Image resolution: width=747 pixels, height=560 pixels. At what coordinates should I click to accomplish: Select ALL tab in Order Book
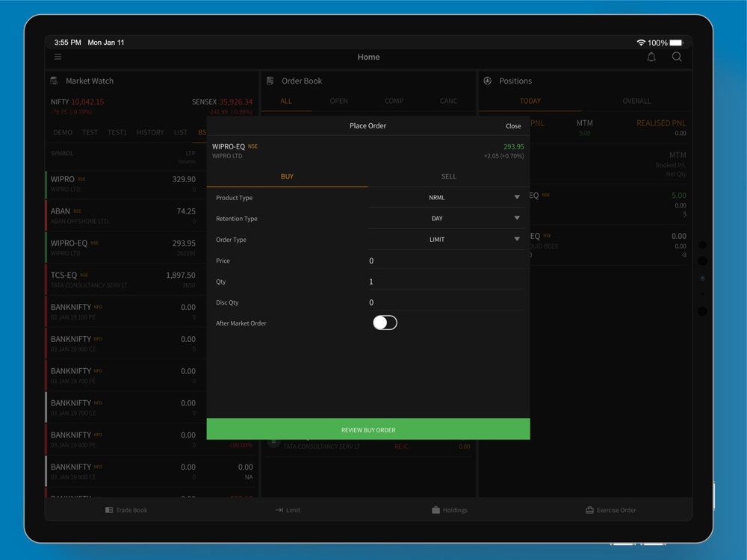coord(286,101)
